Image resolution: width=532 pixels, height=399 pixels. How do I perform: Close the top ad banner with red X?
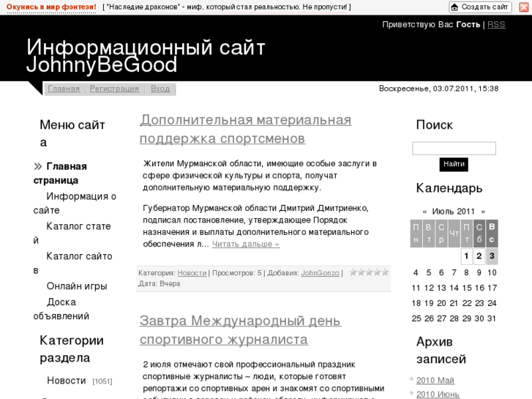point(524,7)
